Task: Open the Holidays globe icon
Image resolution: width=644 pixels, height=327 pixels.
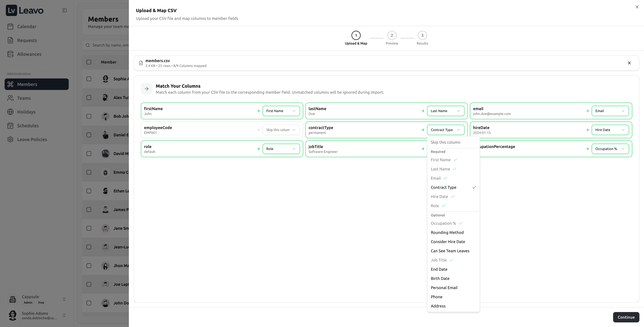Action: [x=10, y=112]
